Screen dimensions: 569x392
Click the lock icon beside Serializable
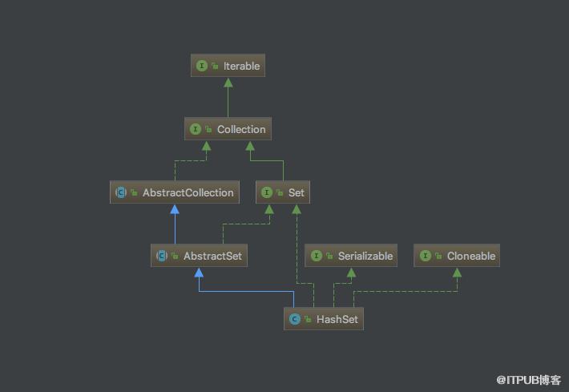pyautogui.click(x=329, y=256)
